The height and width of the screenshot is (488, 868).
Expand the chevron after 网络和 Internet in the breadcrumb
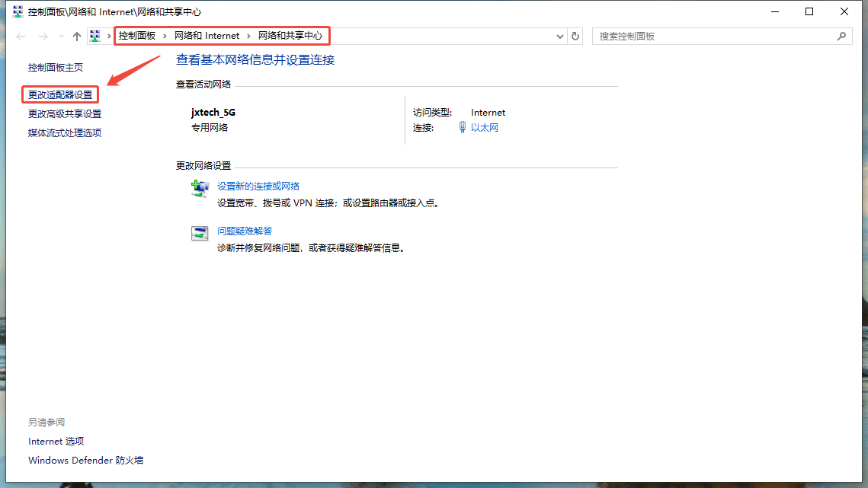tap(248, 36)
